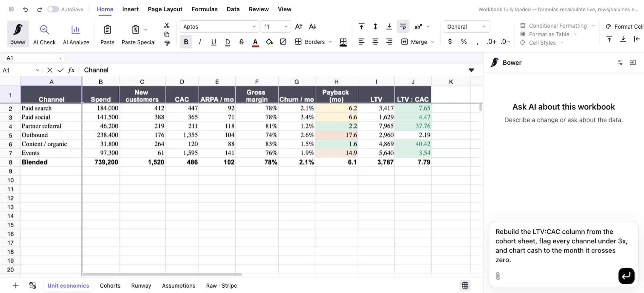Decrease font size
The width and height of the screenshot is (644, 293).
click(x=312, y=27)
